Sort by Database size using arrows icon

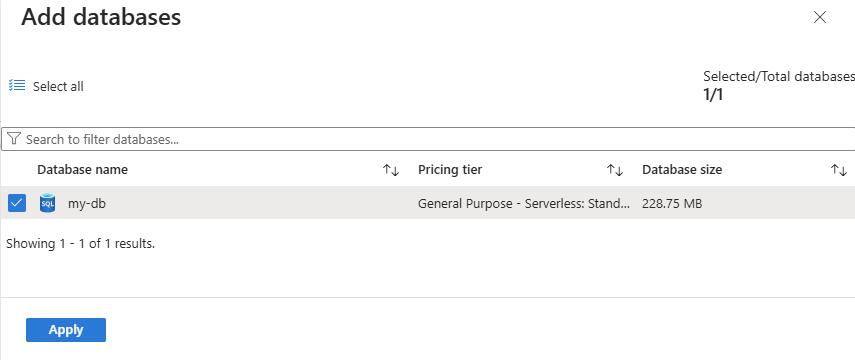[839, 170]
